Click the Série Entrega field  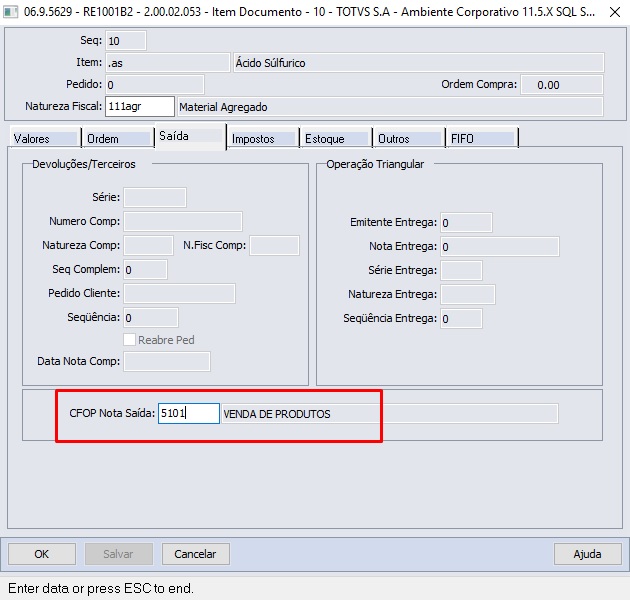(x=461, y=270)
